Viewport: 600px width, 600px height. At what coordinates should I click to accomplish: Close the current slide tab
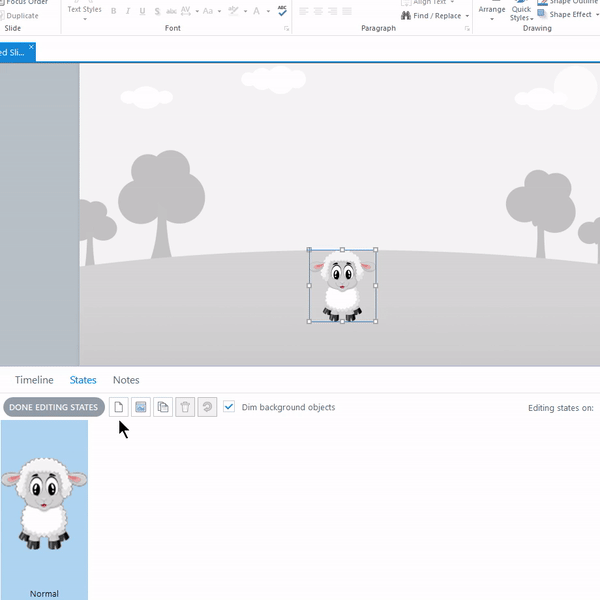coord(31,47)
